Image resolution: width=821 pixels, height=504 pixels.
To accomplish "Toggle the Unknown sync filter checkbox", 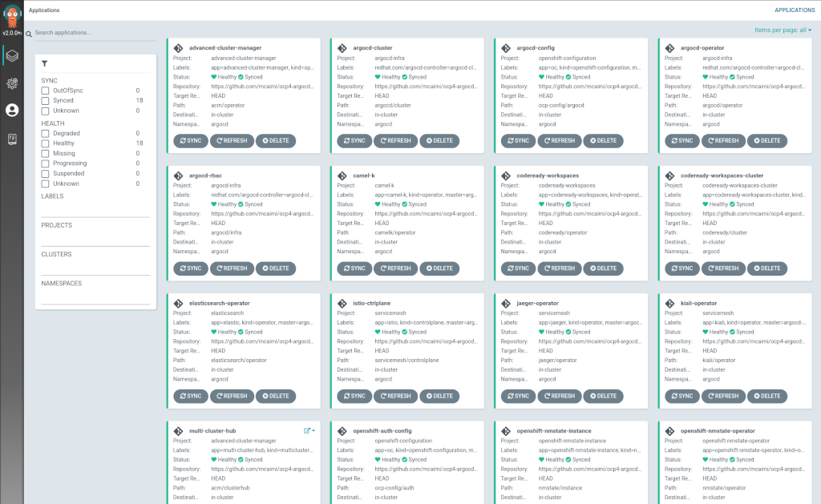I will pos(45,111).
